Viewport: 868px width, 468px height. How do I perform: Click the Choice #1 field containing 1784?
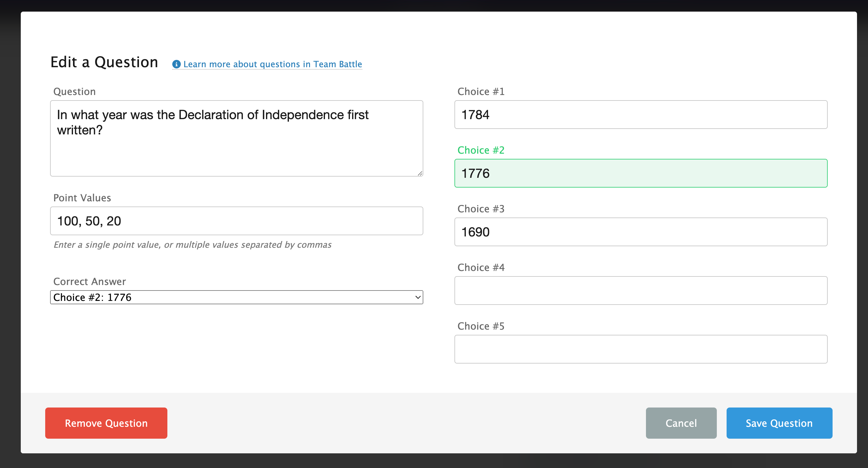click(x=640, y=115)
